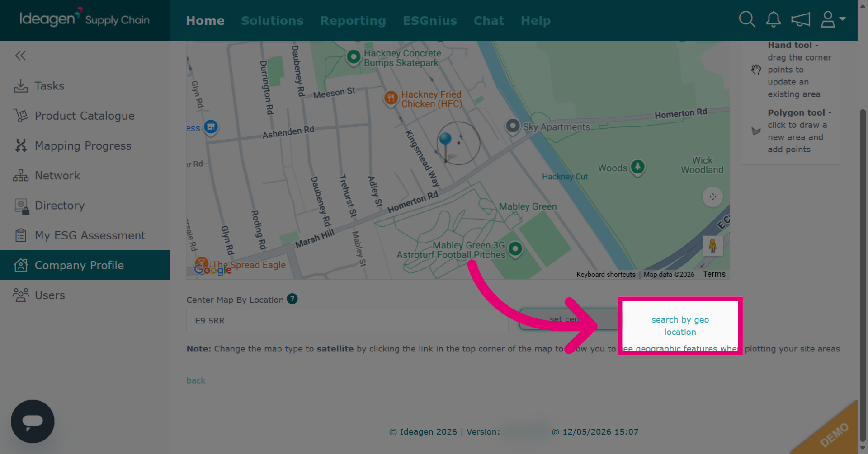Screen dimensions: 868x454
Task: Click the Company Profile house icon
Action: (x=21, y=265)
